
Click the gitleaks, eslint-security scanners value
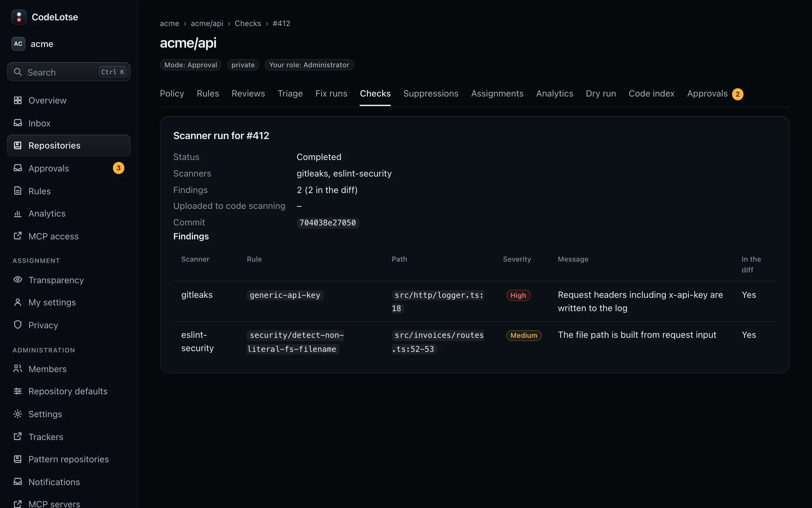(344, 174)
